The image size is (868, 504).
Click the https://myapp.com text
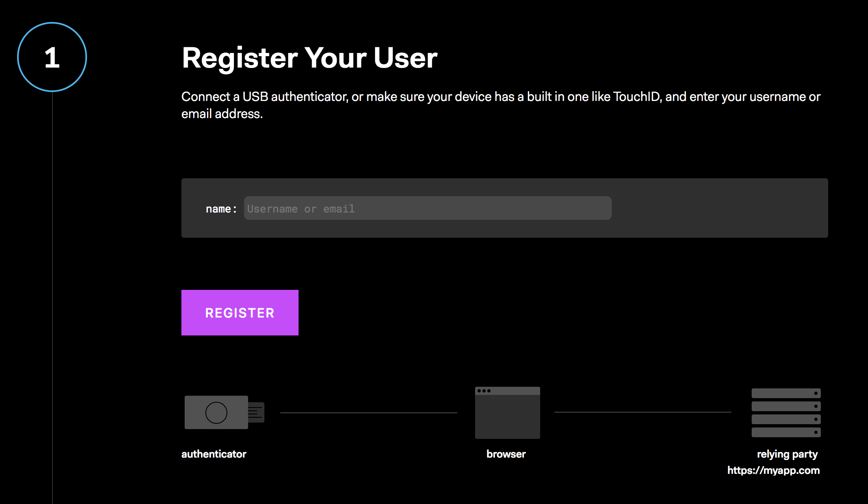773,471
